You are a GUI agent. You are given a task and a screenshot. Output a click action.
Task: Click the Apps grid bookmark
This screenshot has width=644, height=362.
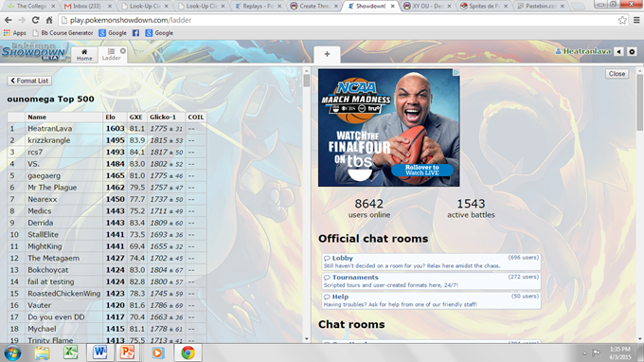tap(14, 33)
